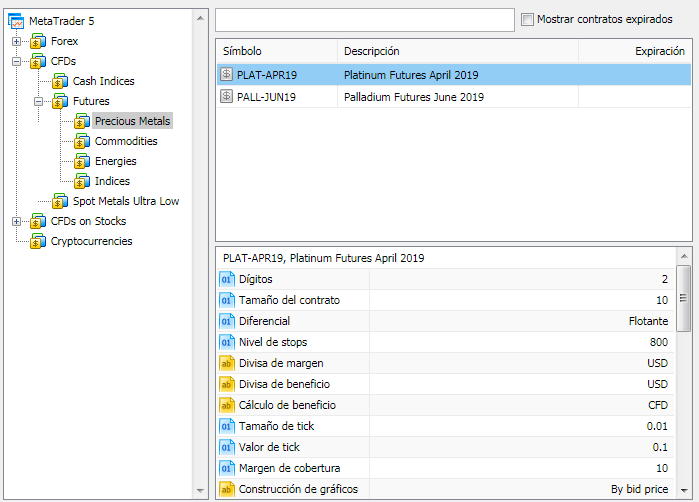Click the Indices folder icon
The width and height of the screenshot is (699, 502).
point(82,181)
